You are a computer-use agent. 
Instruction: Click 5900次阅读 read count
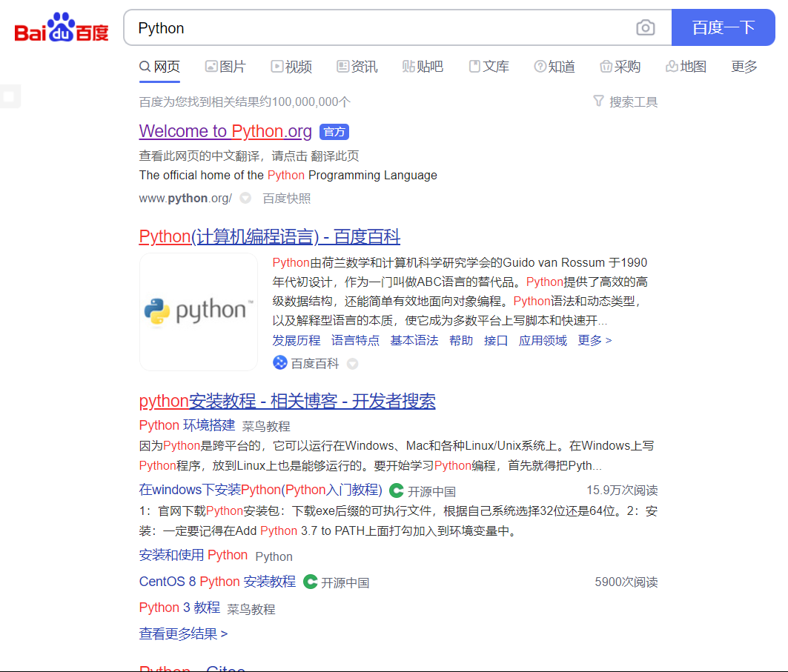pyautogui.click(x=626, y=582)
